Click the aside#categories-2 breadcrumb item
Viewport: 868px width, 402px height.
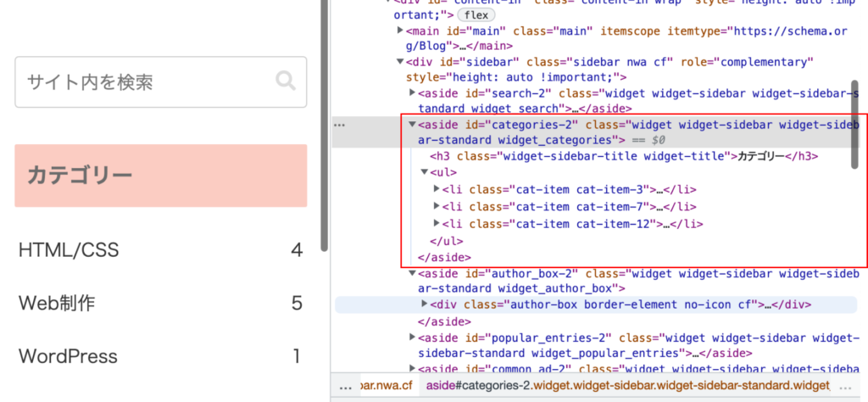(629, 385)
